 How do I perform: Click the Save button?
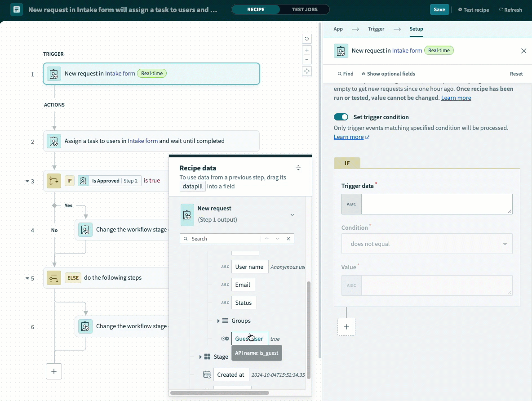(x=439, y=9)
